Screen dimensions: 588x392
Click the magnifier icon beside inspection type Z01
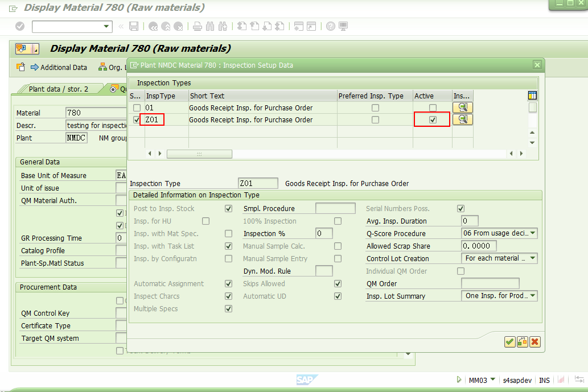(x=462, y=119)
